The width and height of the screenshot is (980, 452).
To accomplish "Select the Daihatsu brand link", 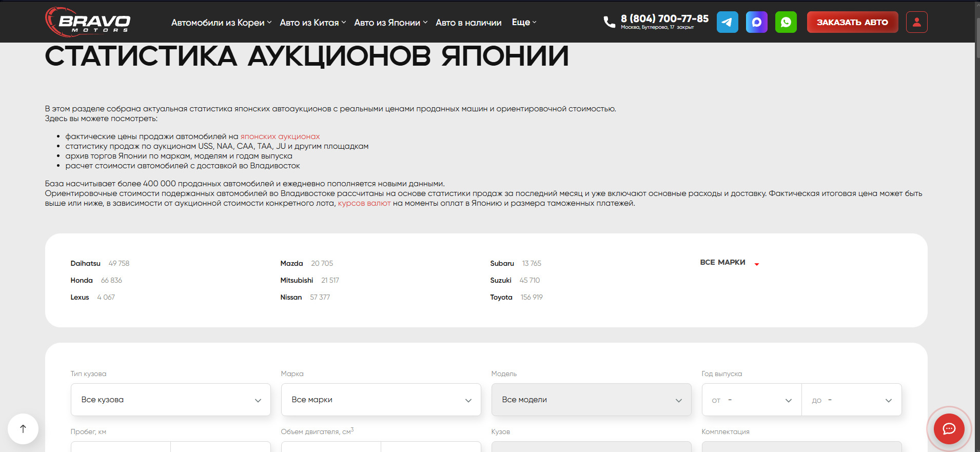I will tap(85, 263).
